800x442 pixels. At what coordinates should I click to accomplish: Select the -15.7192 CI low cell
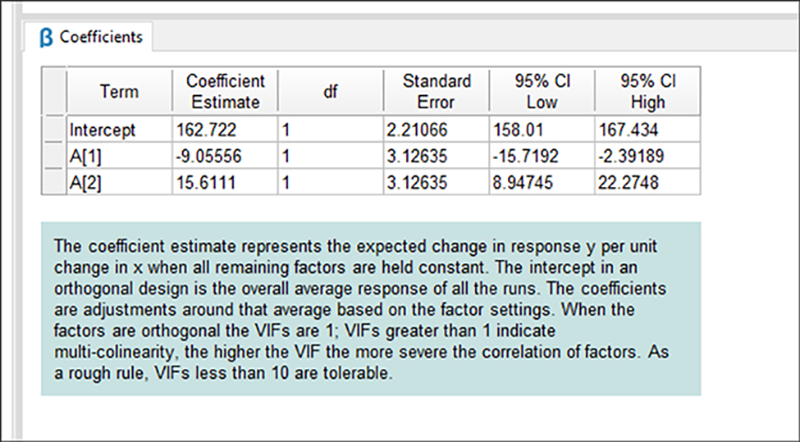tap(542, 156)
